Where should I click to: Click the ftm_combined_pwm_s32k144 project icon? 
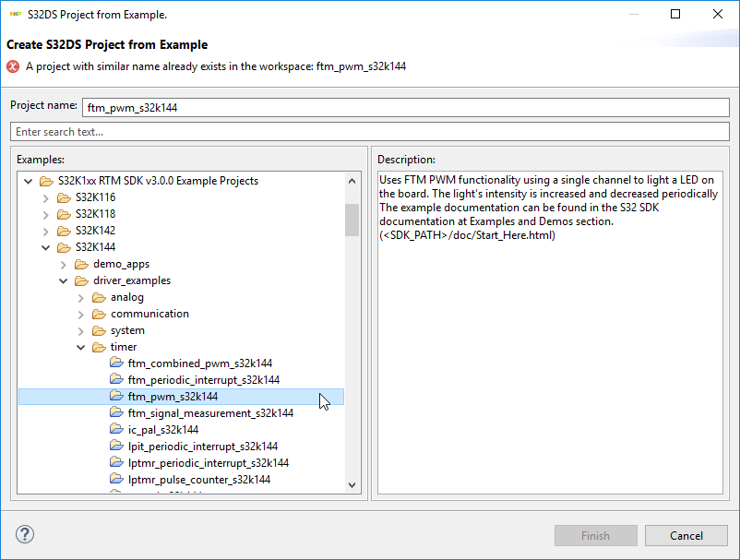(116, 363)
